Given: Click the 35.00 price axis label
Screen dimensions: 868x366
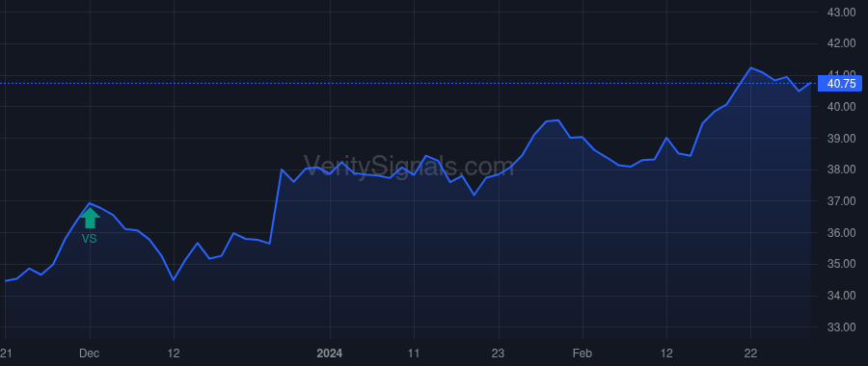Looking at the screenshot, I should (841, 264).
